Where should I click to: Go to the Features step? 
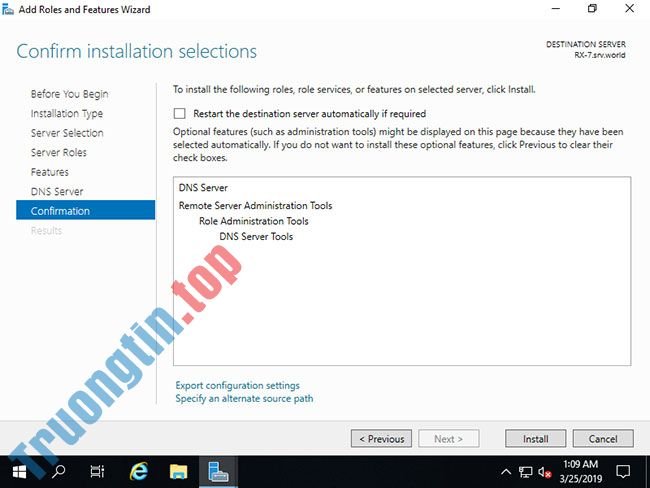point(50,172)
